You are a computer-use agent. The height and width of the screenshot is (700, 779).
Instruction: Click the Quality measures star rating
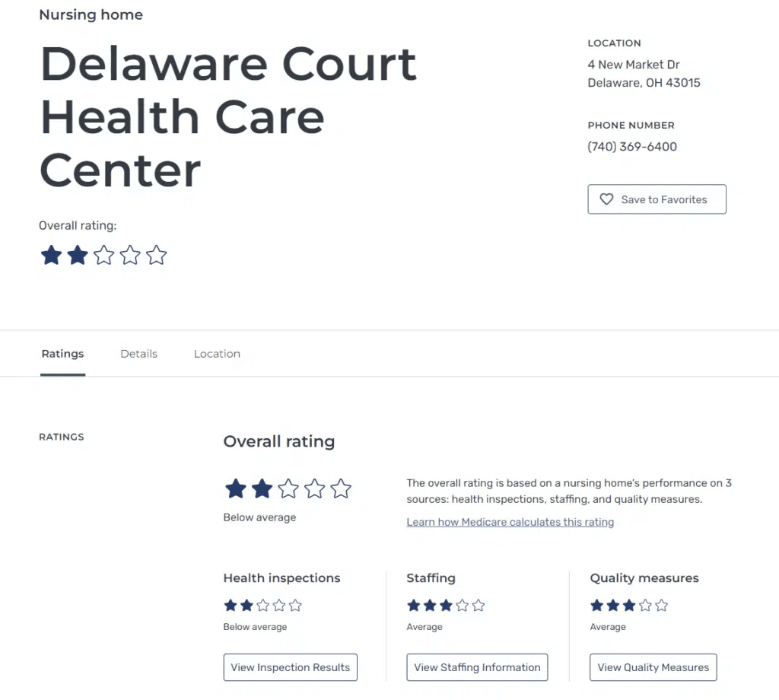point(629,606)
